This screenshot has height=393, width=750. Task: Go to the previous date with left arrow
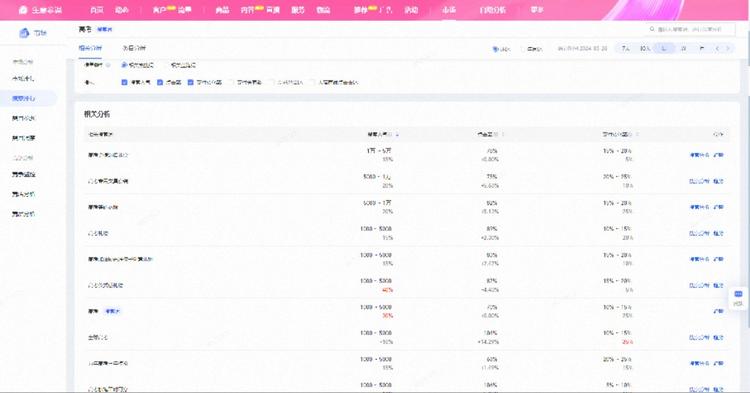pyautogui.click(x=717, y=48)
